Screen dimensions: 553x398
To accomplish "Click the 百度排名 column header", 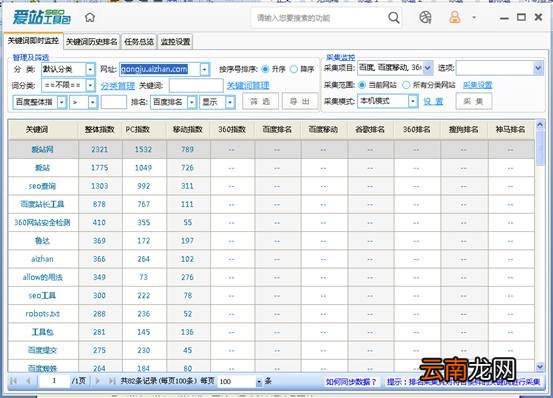I will tap(277, 129).
